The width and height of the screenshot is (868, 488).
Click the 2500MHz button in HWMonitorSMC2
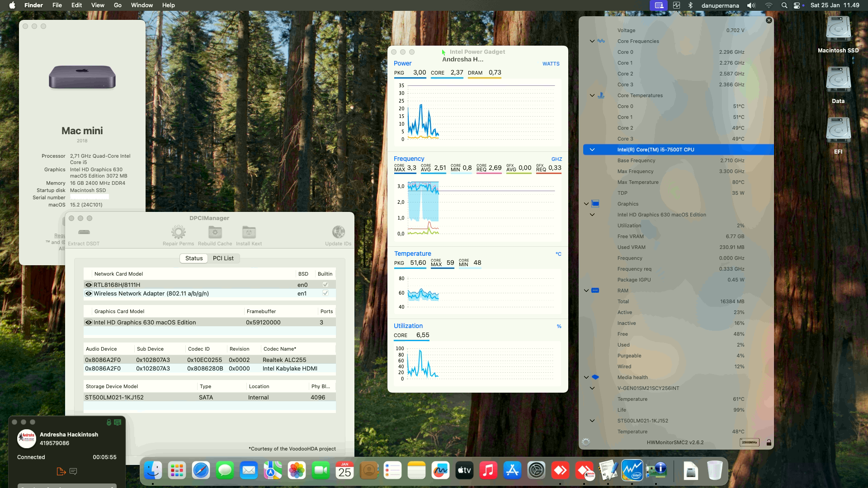click(x=749, y=443)
